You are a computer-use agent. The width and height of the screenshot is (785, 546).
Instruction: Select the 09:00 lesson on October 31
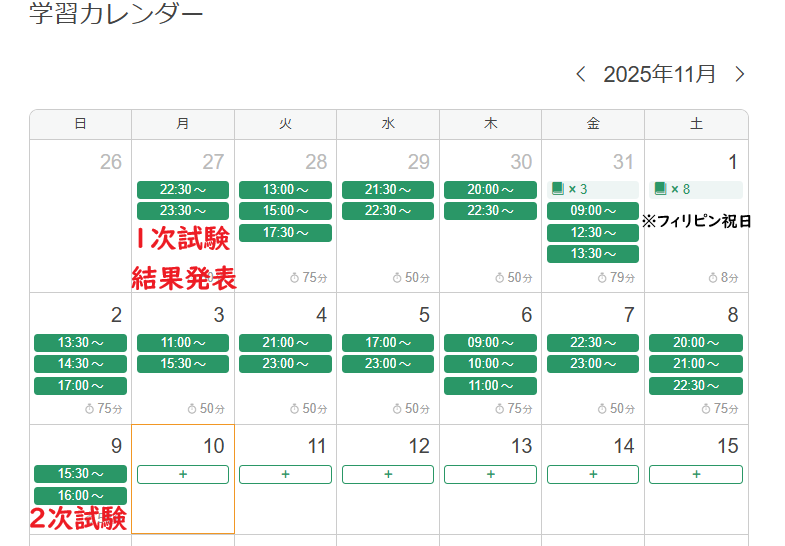click(x=593, y=211)
